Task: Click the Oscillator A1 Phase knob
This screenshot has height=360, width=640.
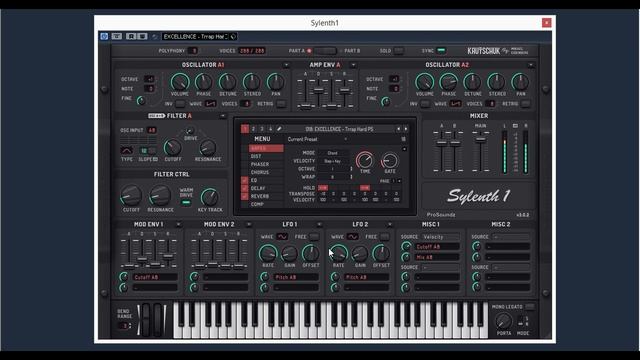Action: coord(203,82)
